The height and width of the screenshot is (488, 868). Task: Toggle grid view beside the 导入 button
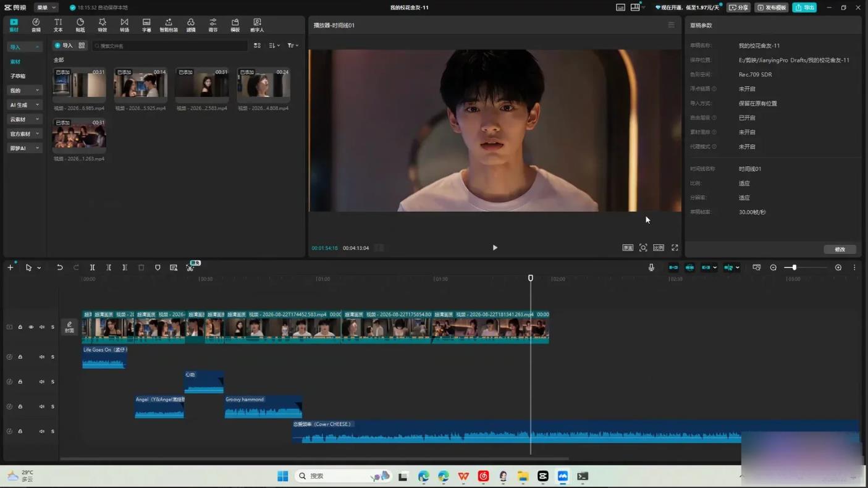tap(82, 46)
